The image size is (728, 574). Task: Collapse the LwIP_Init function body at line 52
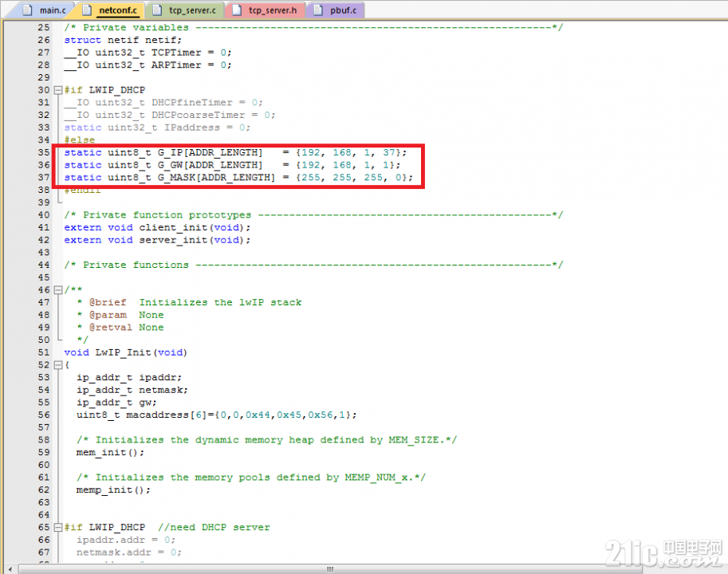(x=58, y=365)
